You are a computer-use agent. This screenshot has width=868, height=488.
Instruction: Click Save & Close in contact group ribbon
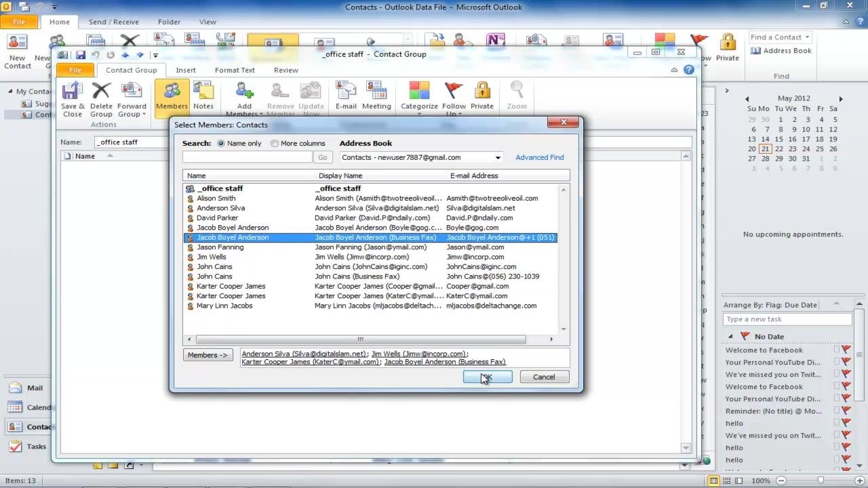[73, 98]
